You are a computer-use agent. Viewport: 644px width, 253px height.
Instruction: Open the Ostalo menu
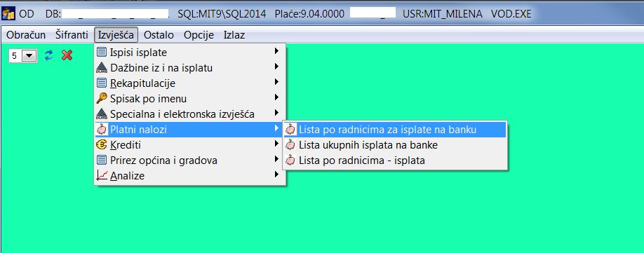pyautogui.click(x=159, y=35)
